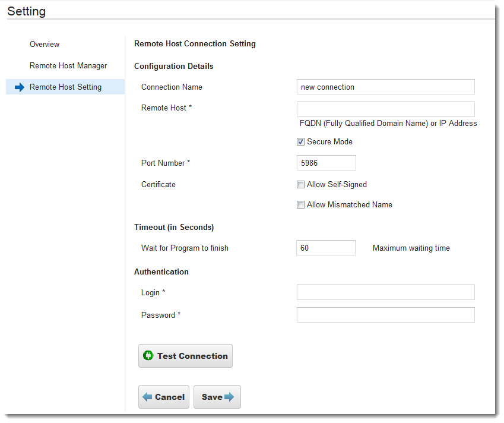Viewport: 504px width, 423px height.
Task: Select Remote Host Setting in sidebar
Action: tap(65, 87)
